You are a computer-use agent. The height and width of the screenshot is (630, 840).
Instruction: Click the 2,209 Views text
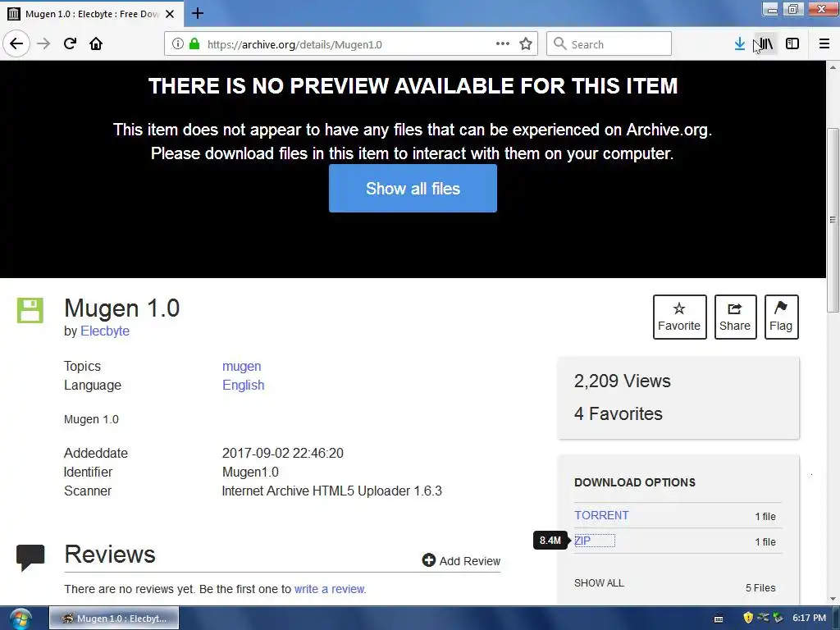pos(623,381)
